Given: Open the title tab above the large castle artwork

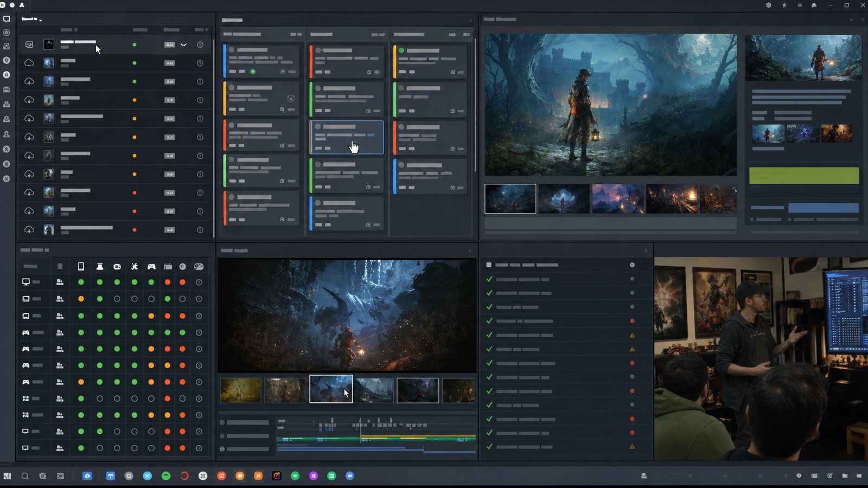Looking at the screenshot, I should pyautogui.click(x=500, y=20).
